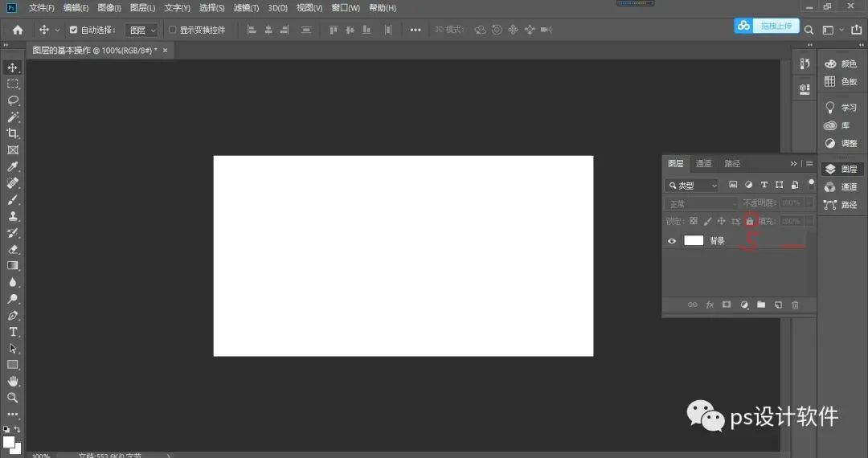Screen dimensions: 868x458
Task: Select the Clone Stamp tool
Action: tap(13, 216)
